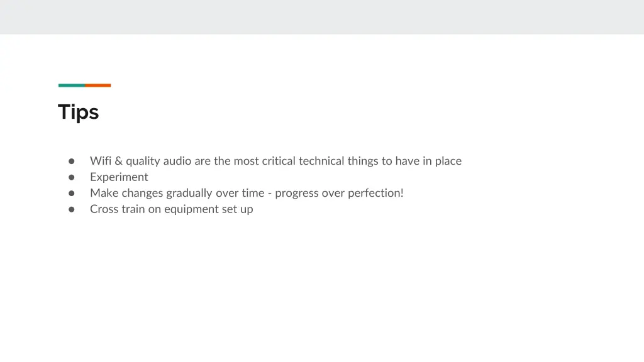This screenshot has width=644, height=362.
Task: Select the word "Experiment"
Action: (x=119, y=177)
